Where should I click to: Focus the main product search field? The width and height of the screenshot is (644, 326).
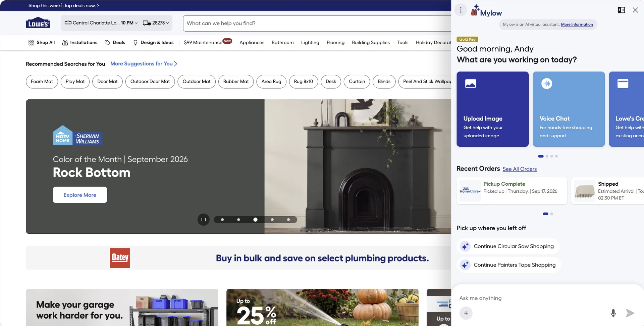pyautogui.click(x=317, y=23)
